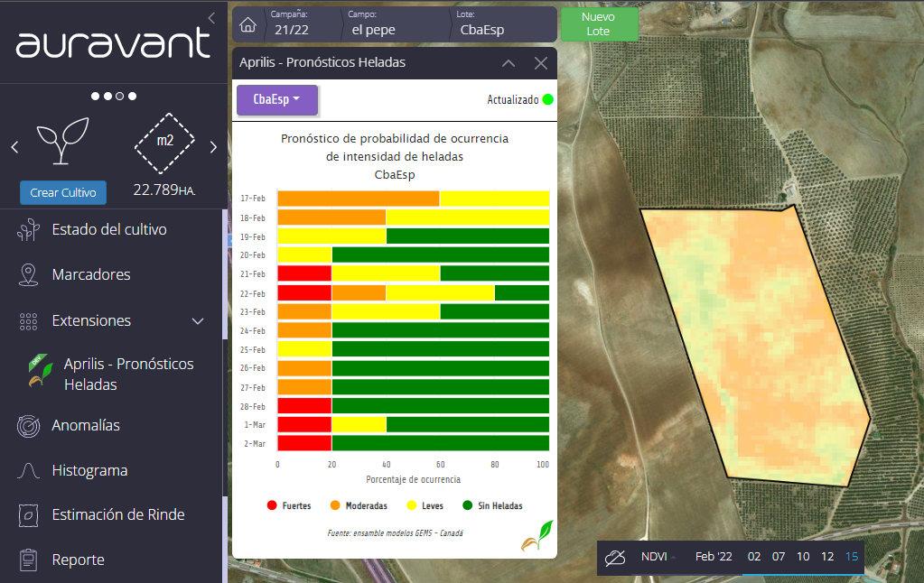The image size is (924, 583).
Task: Click the Nuevo Lote button
Action: (598, 24)
